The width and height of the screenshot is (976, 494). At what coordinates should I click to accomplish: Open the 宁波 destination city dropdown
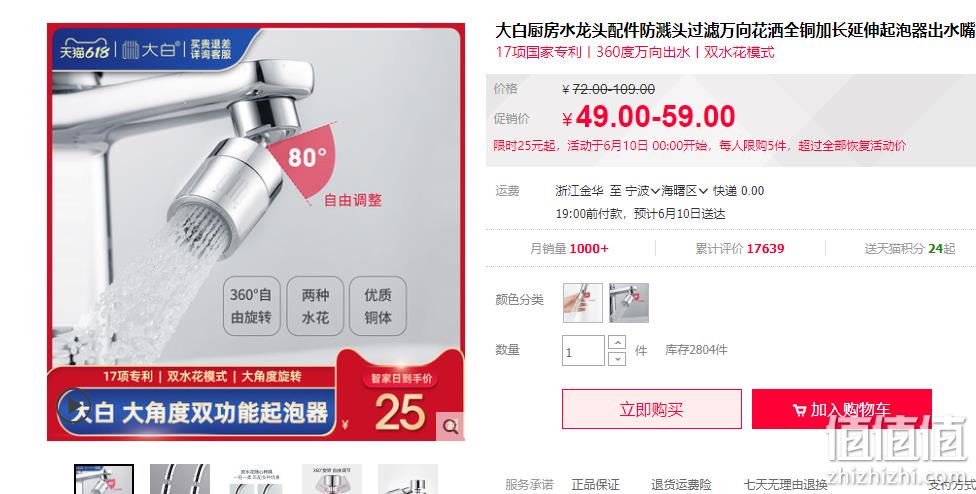click(642, 191)
